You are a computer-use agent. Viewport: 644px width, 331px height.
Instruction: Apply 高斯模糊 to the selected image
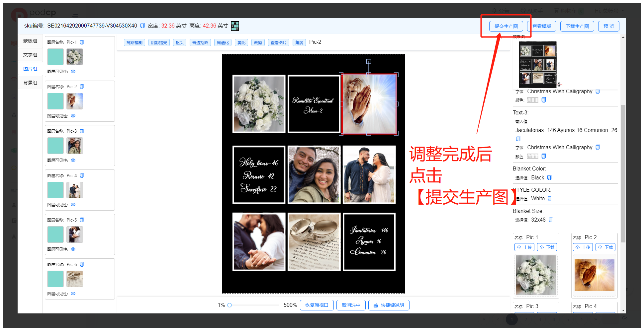(135, 42)
